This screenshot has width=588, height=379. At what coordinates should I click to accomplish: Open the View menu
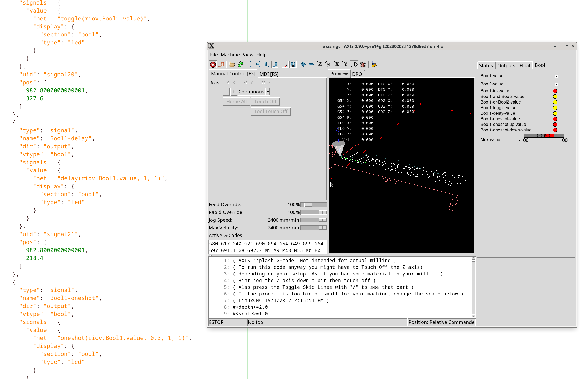coord(248,55)
